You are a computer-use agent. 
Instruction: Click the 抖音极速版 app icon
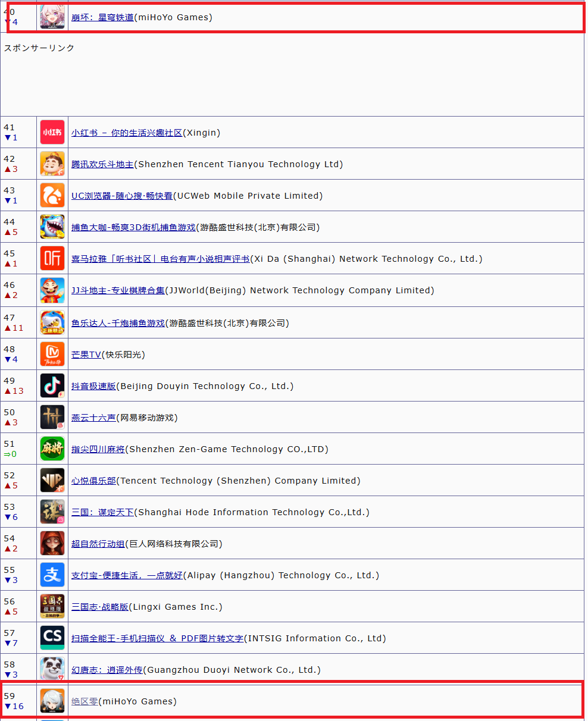click(52, 385)
